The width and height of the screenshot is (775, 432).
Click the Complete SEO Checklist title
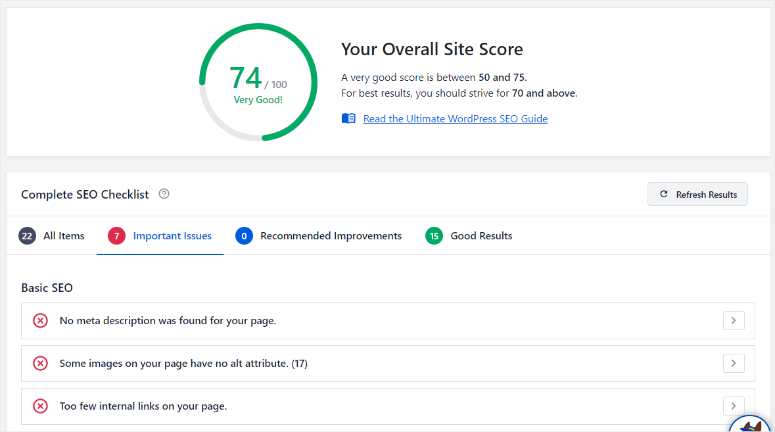pyautogui.click(x=85, y=194)
